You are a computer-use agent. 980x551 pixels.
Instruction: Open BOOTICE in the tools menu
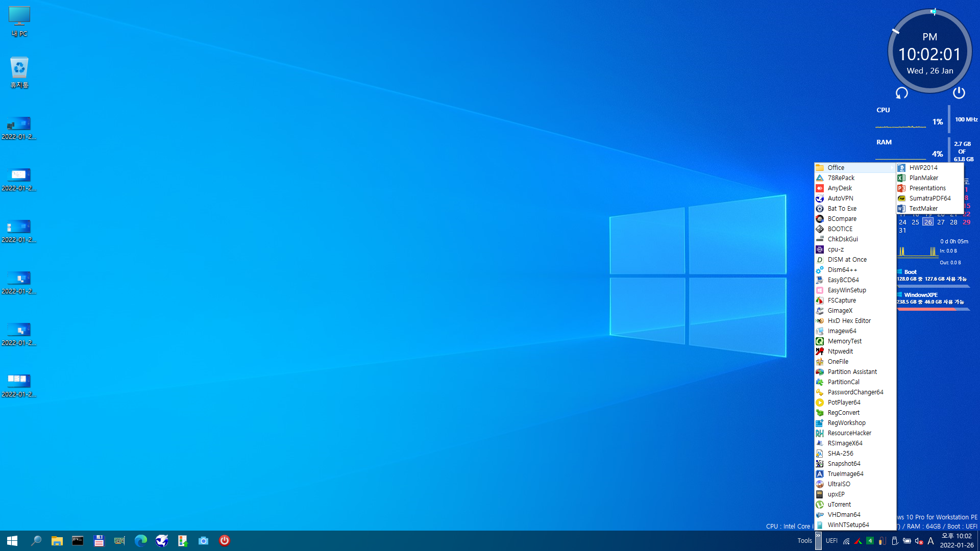coord(855,229)
